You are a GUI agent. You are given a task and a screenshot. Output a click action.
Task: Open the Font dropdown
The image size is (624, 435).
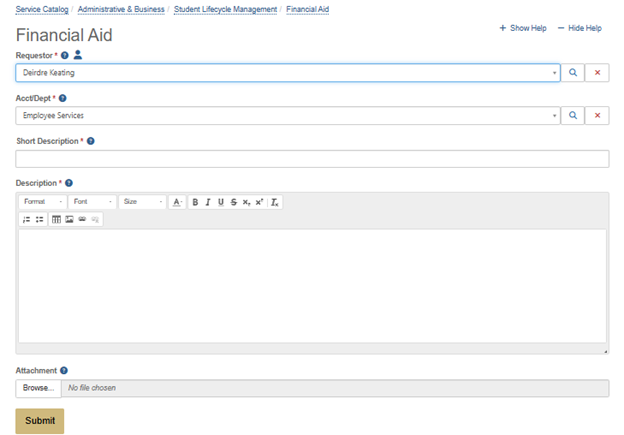click(92, 202)
